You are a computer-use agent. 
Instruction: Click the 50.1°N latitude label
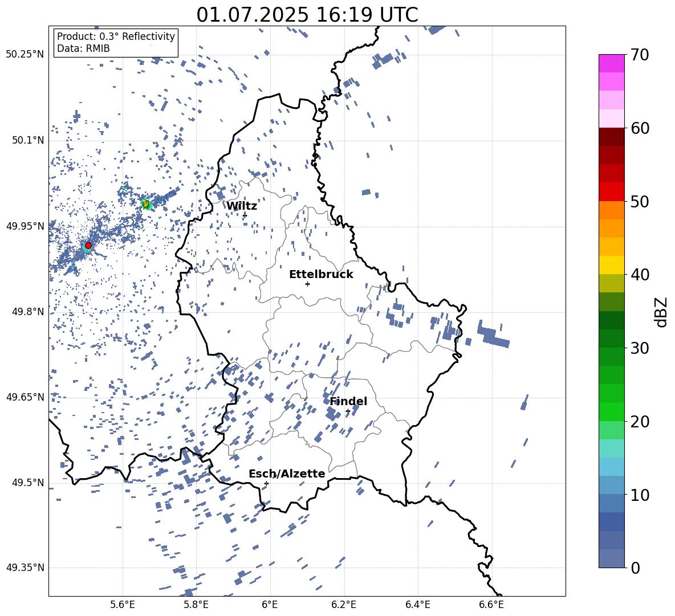pos(27,140)
